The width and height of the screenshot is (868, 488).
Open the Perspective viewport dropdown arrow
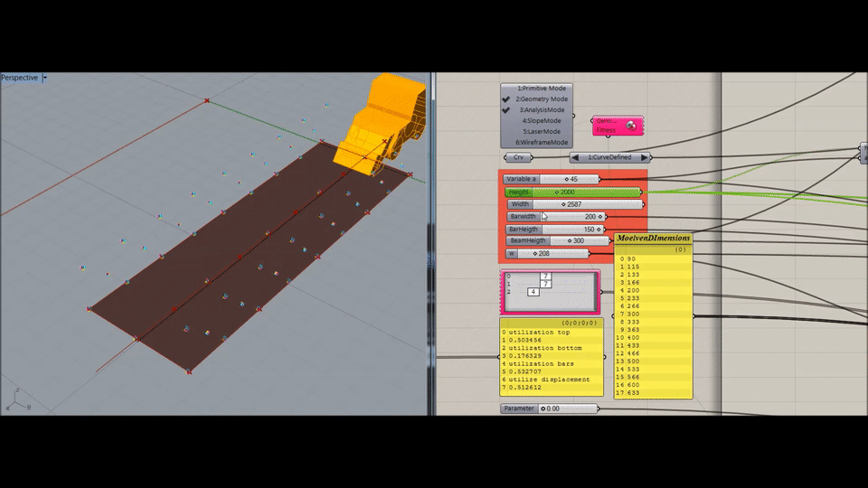[x=45, y=78]
